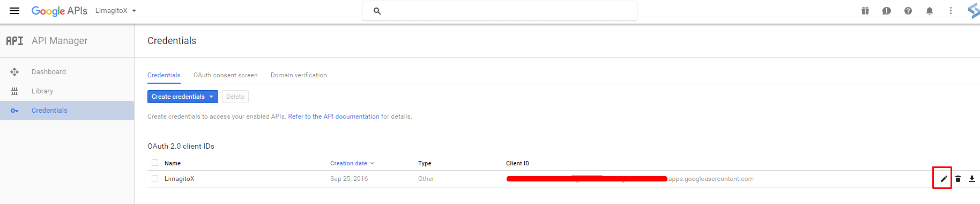Image resolution: width=980 pixels, height=204 pixels.
Task: Open the hamburger navigation menu
Action: pos(14,11)
